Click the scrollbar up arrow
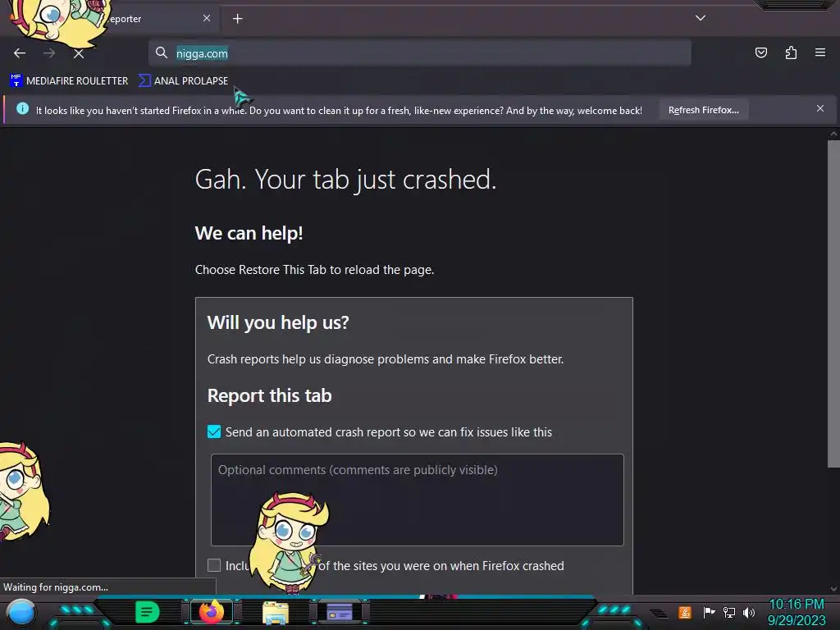 (833, 134)
